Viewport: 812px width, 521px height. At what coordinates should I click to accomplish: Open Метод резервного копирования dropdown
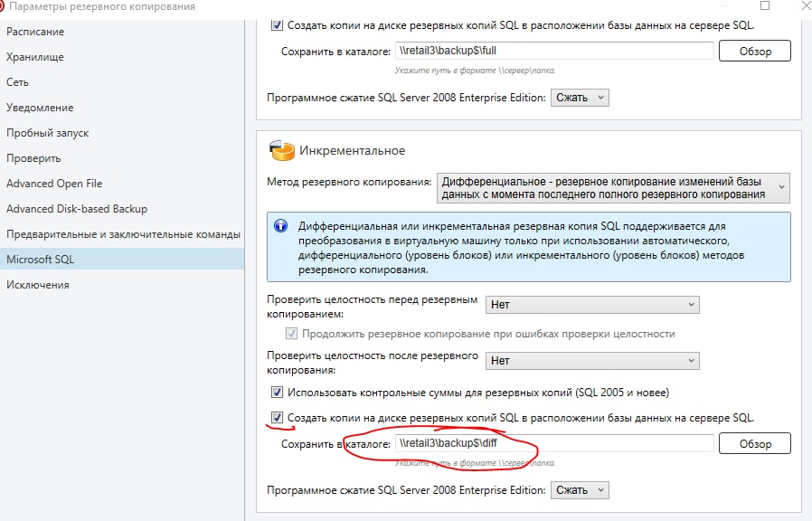point(613,188)
